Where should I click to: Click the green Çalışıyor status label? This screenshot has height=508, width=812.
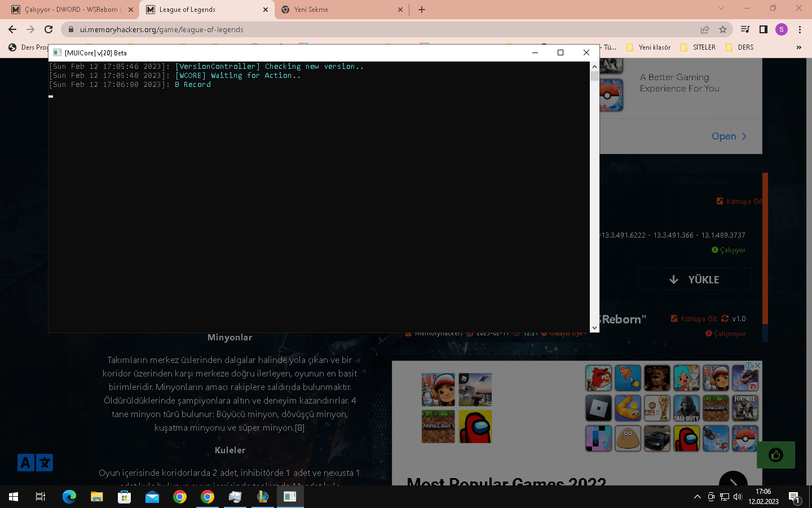(x=729, y=250)
